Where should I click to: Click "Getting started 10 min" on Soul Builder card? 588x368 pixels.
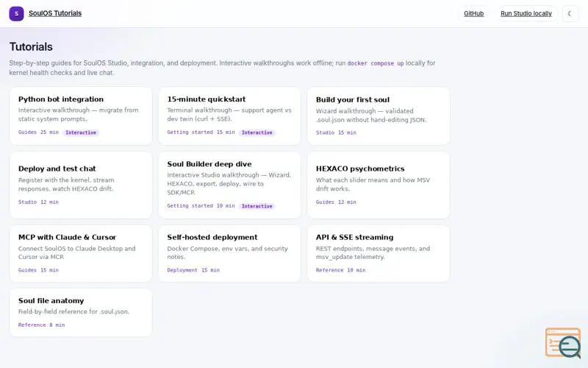(201, 206)
